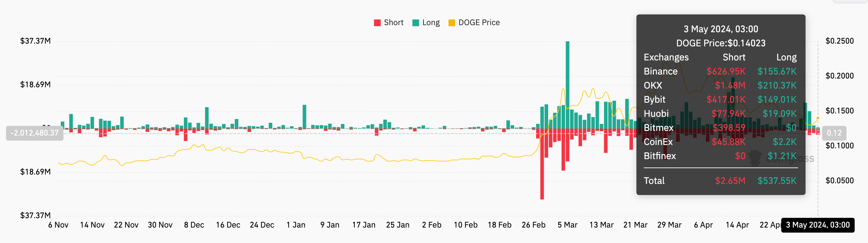Screen dimensions: 868x243
Task: Select the tallest green long bar
Action: coord(568,84)
